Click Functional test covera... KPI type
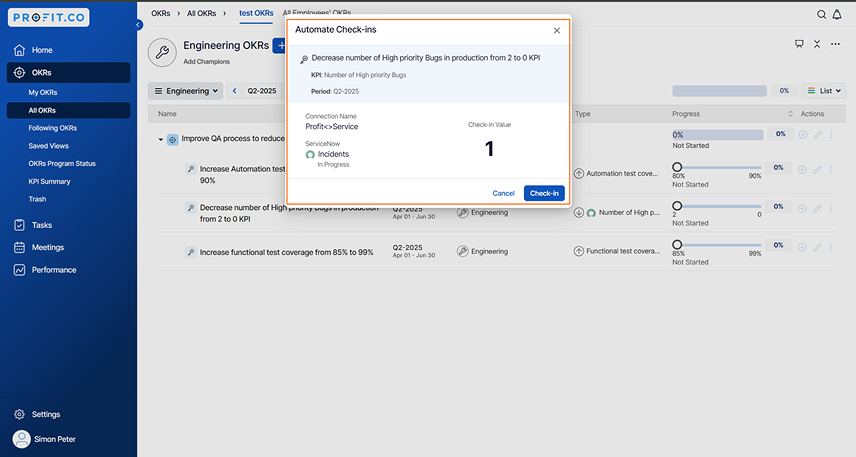856x457 pixels. (x=623, y=251)
